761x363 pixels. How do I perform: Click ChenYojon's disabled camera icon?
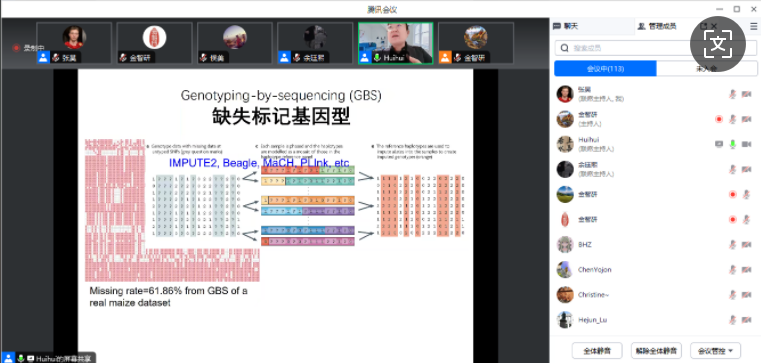click(746, 270)
